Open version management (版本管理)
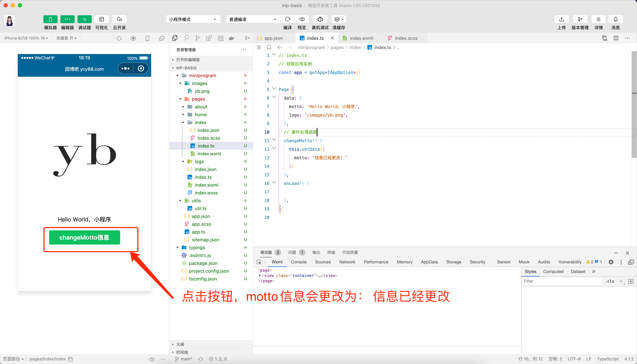 tap(580, 19)
